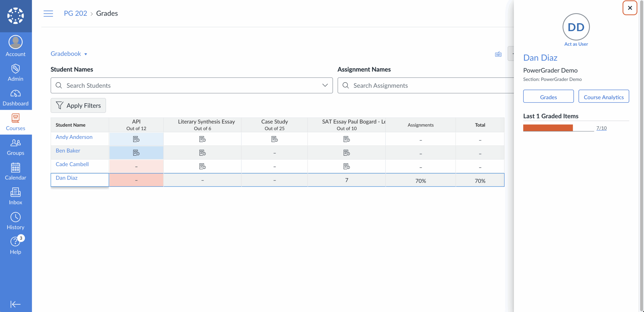Click the 7/10 graded item progress bar

click(x=558, y=128)
